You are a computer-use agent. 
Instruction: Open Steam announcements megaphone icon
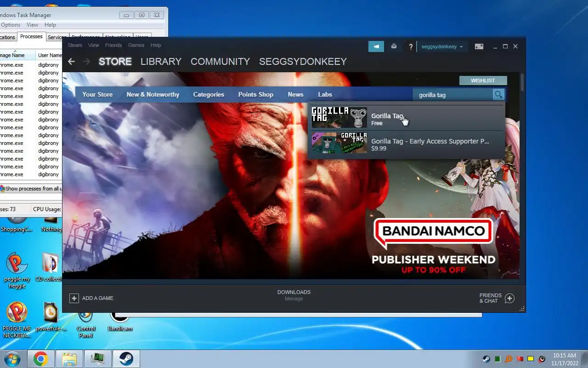[376, 46]
